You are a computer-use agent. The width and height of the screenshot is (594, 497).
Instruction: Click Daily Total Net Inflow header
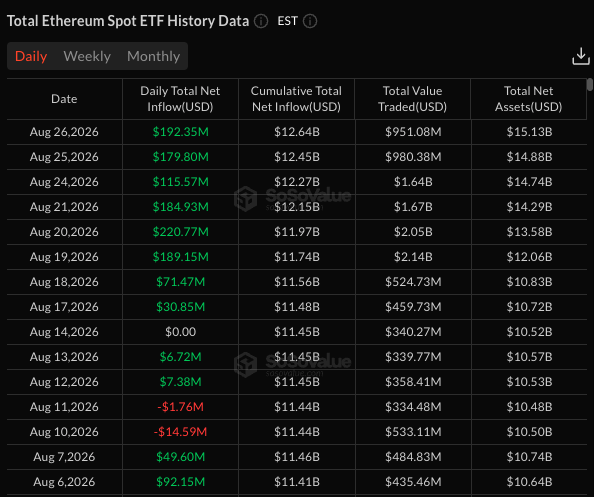tap(180, 99)
